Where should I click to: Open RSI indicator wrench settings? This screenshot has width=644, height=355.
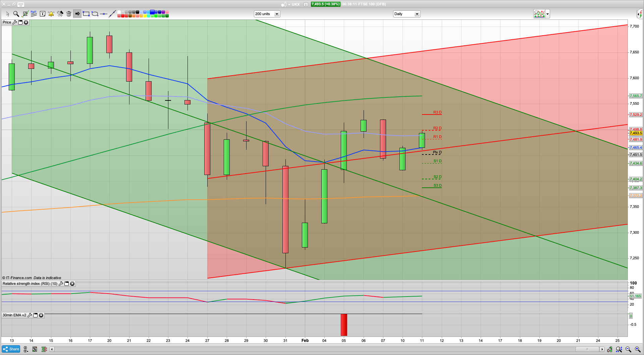[61, 284]
